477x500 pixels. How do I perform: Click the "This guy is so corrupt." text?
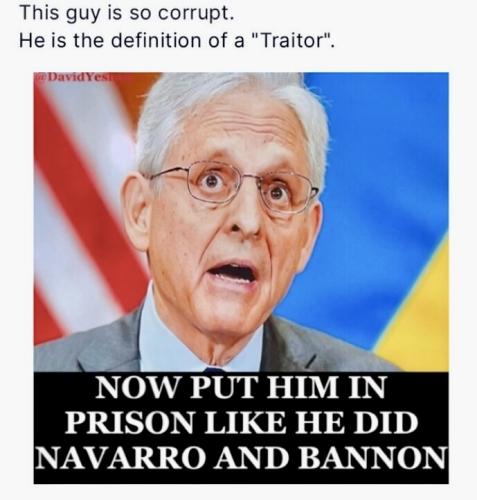pos(127,13)
